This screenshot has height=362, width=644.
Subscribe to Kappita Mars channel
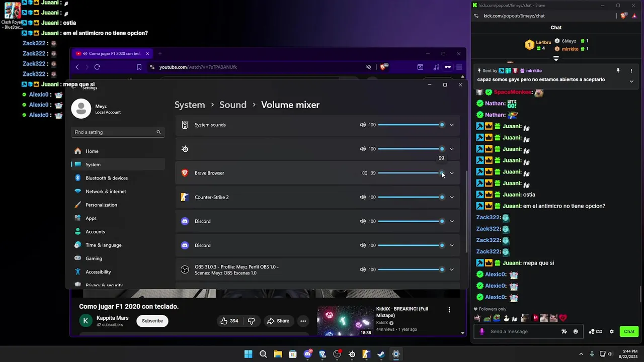(152, 321)
